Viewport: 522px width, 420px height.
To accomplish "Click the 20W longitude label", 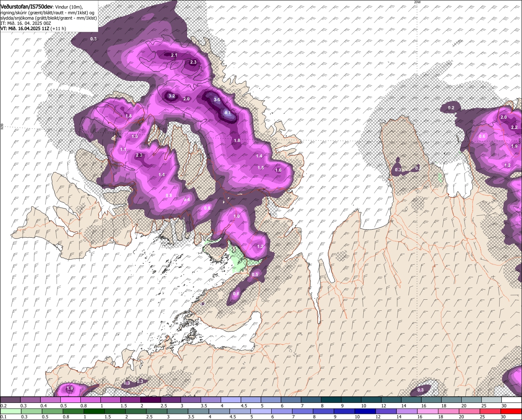I will click(417, 2).
